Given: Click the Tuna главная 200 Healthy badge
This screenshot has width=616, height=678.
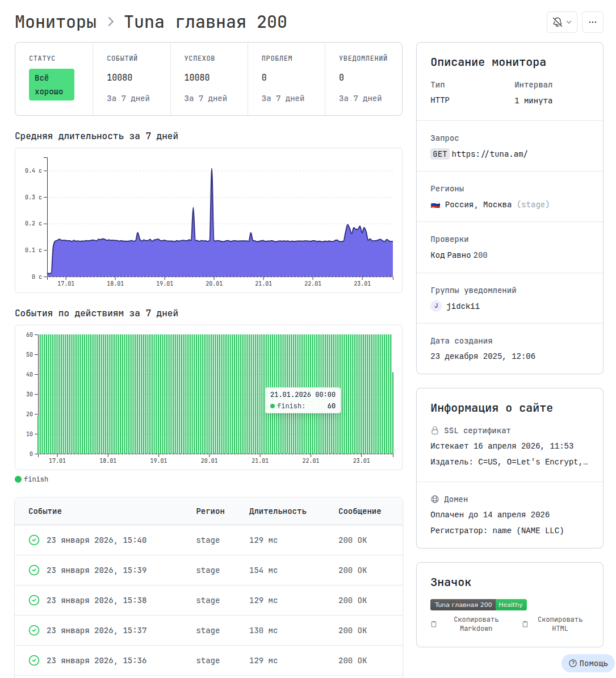Looking at the screenshot, I should (478, 605).
